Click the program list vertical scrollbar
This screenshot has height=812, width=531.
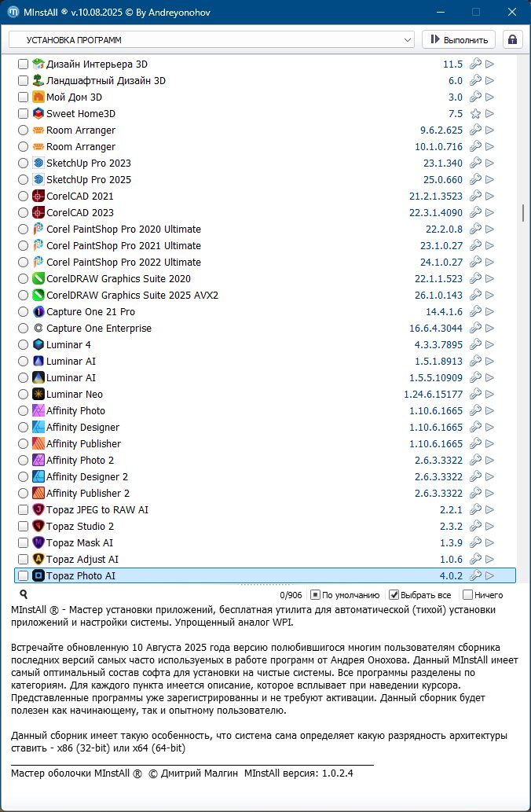pos(523,213)
